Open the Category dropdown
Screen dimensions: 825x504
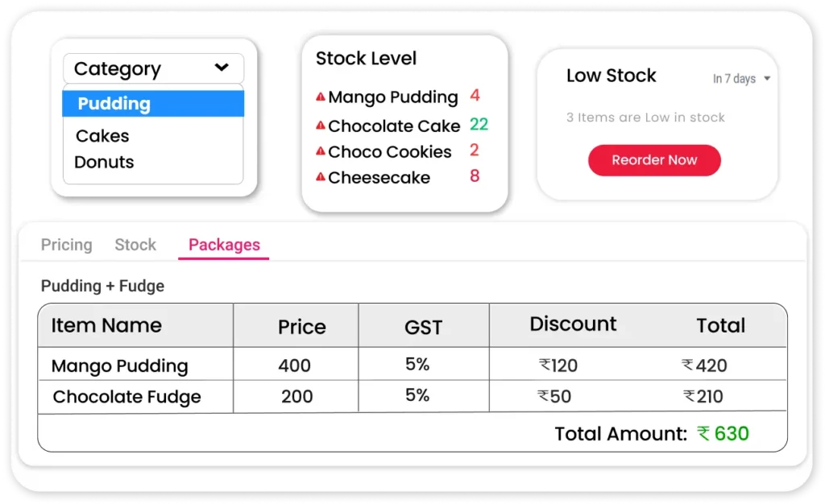(x=153, y=68)
